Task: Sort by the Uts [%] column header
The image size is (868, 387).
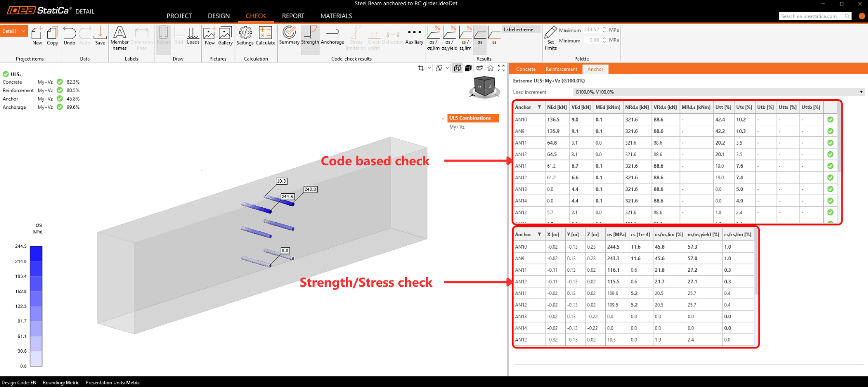Action: click(x=744, y=107)
